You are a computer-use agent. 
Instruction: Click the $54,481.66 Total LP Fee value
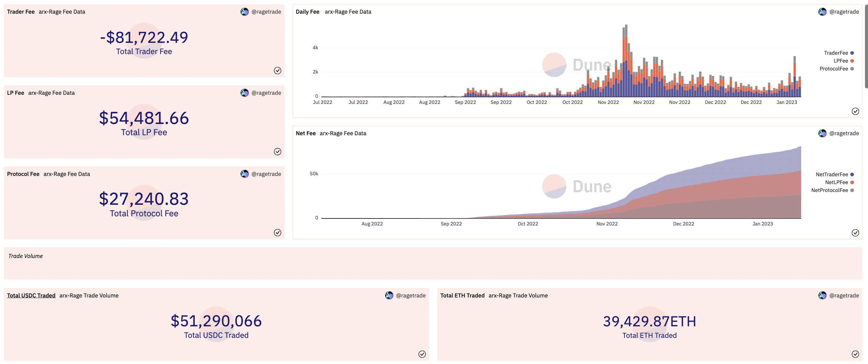click(x=144, y=118)
